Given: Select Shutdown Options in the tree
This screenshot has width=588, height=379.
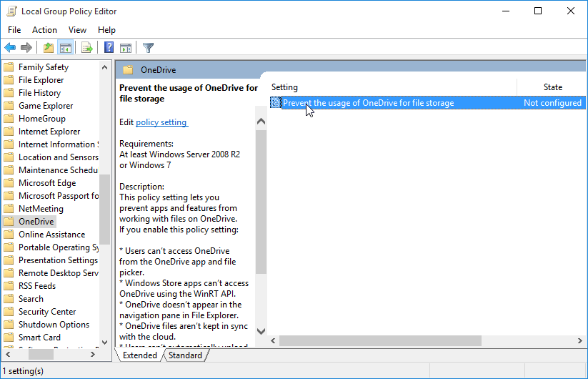Looking at the screenshot, I should [54, 325].
